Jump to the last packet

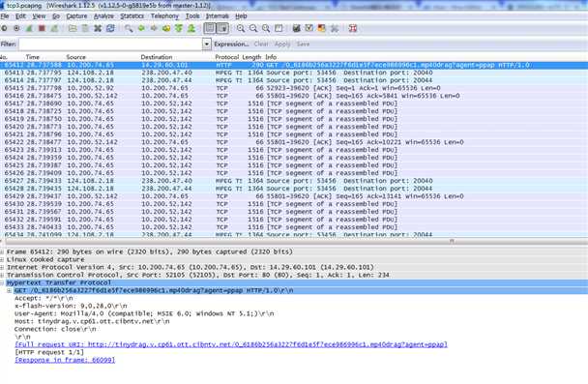(x=191, y=28)
